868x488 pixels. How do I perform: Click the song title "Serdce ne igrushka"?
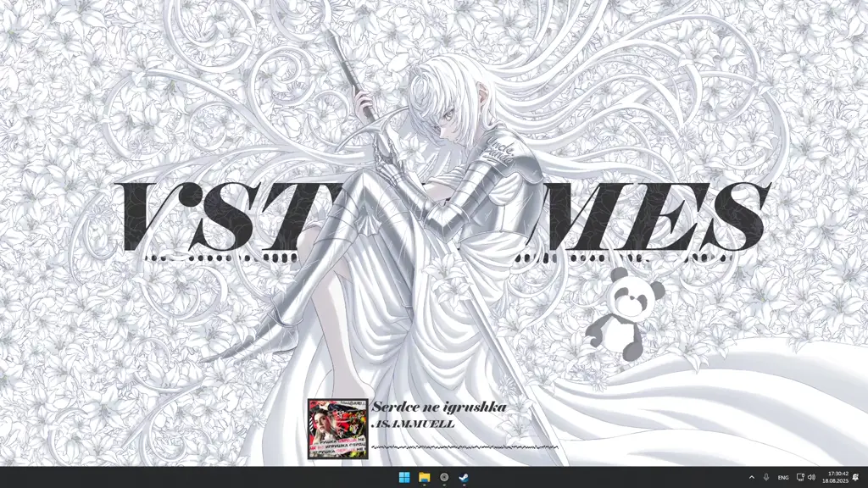click(x=439, y=408)
